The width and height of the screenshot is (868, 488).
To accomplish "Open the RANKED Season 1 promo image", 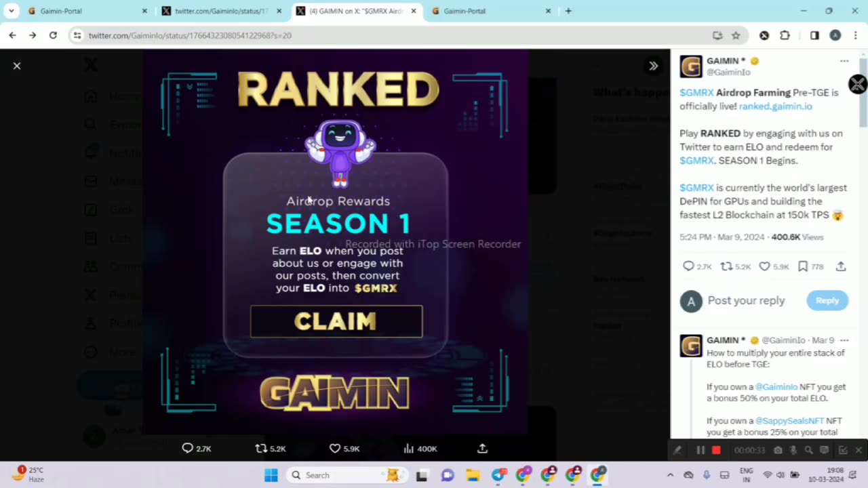I will [x=336, y=241].
